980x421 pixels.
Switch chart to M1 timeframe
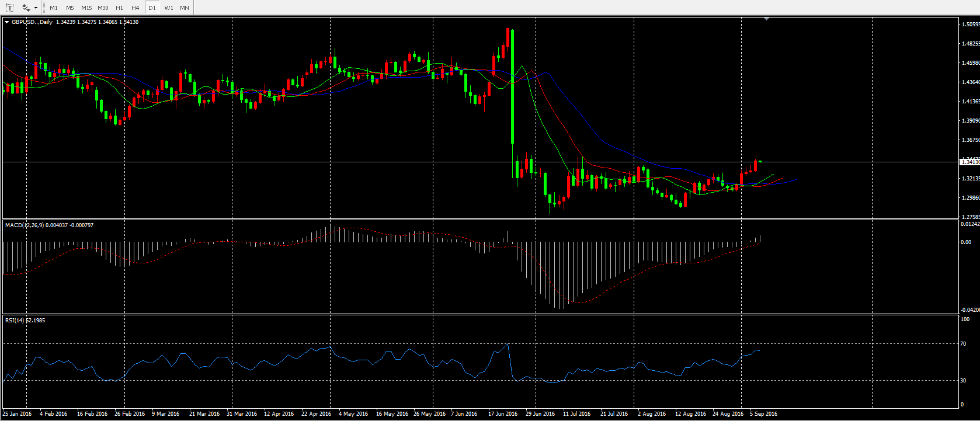pyautogui.click(x=54, y=8)
